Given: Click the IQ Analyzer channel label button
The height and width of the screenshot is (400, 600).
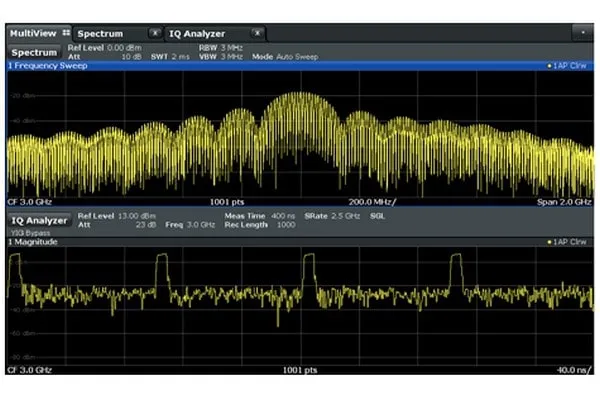Looking at the screenshot, I should pos(38,220).
